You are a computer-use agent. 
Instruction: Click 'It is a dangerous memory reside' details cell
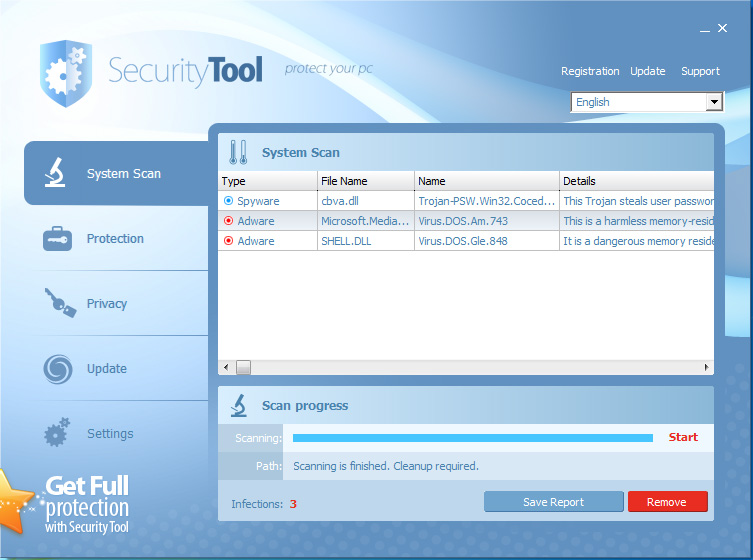[x=637, y=241]
